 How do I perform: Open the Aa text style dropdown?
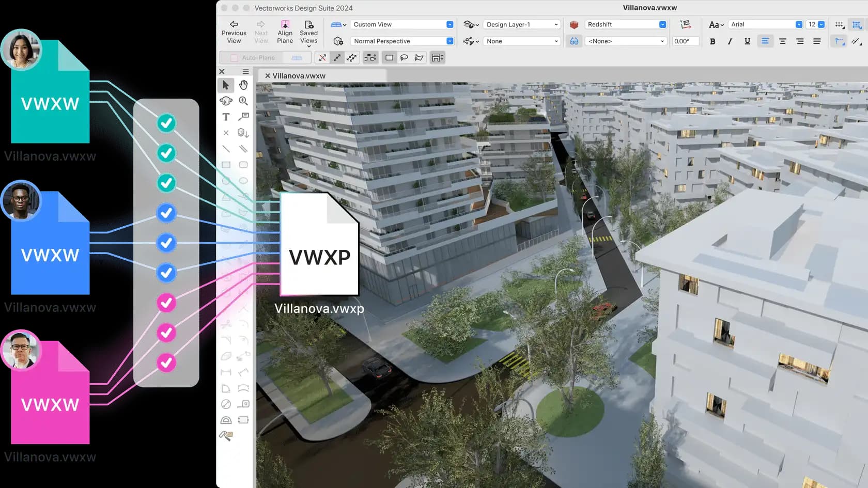pyautogui.click(x=716, y=25)
